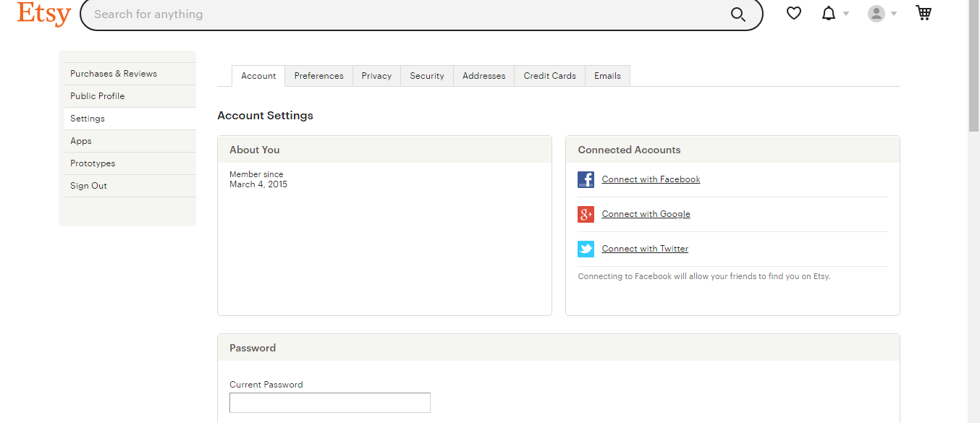
Task: Open notifications bell icon
Action: tap(829, 13)
